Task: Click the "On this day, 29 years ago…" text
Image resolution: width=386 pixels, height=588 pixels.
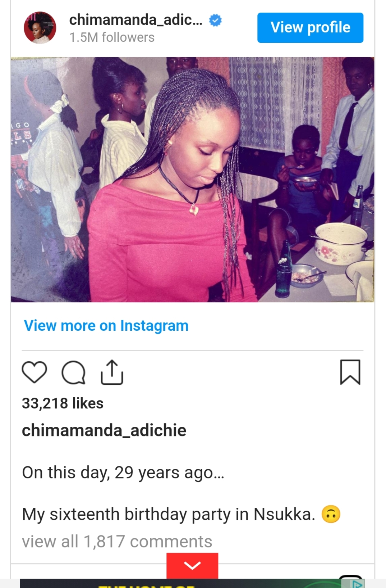Action: 123,472
